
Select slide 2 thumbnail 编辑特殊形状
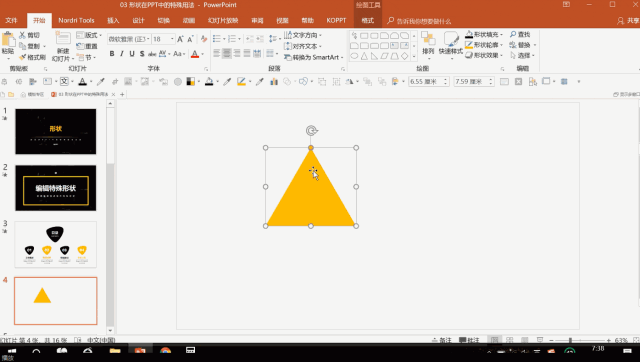click(56, 188)
